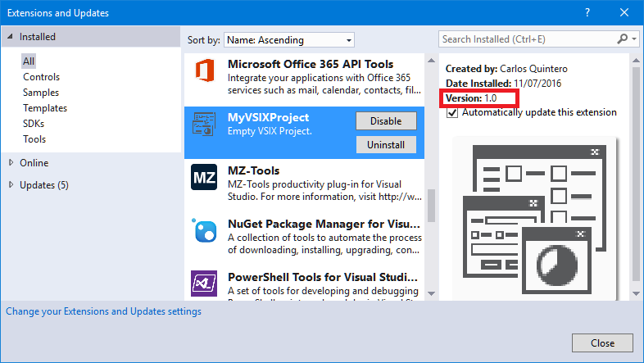Screen dimensions: 644x363
Task: Select NuGet Package Manager extension title
Action: (x=324, y=224)
